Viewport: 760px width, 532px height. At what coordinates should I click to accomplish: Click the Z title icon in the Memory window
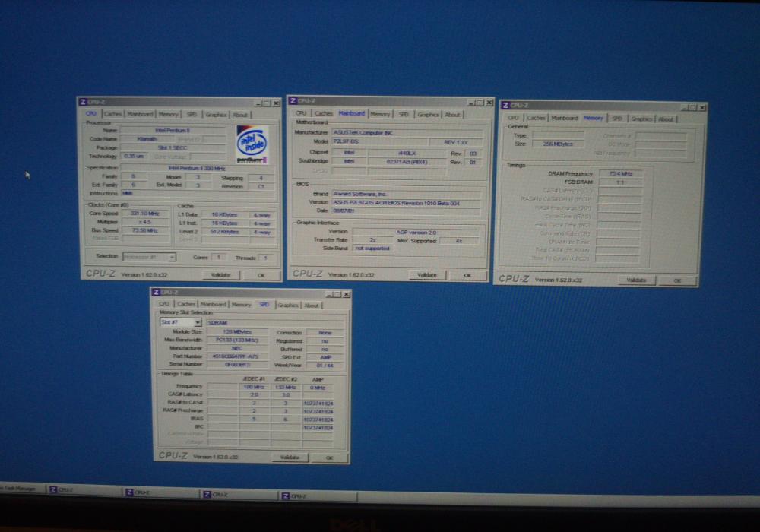tap(505, 105)
